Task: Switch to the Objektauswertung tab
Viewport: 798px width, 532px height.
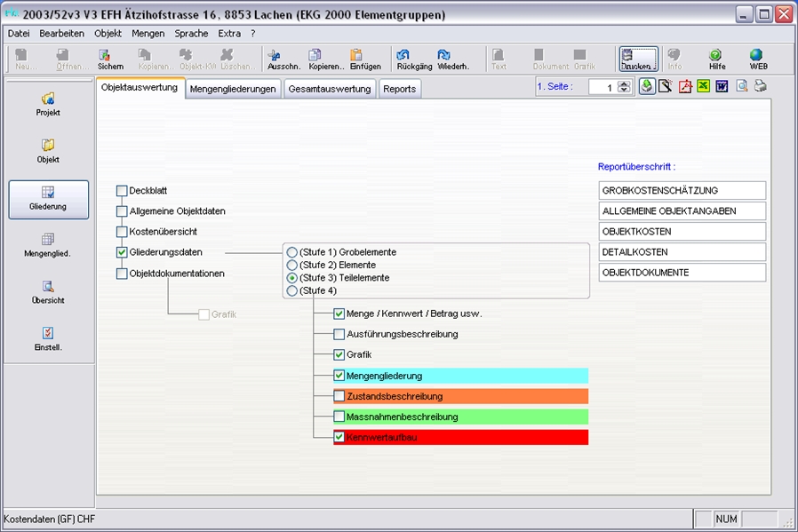Action: (140, 87)
